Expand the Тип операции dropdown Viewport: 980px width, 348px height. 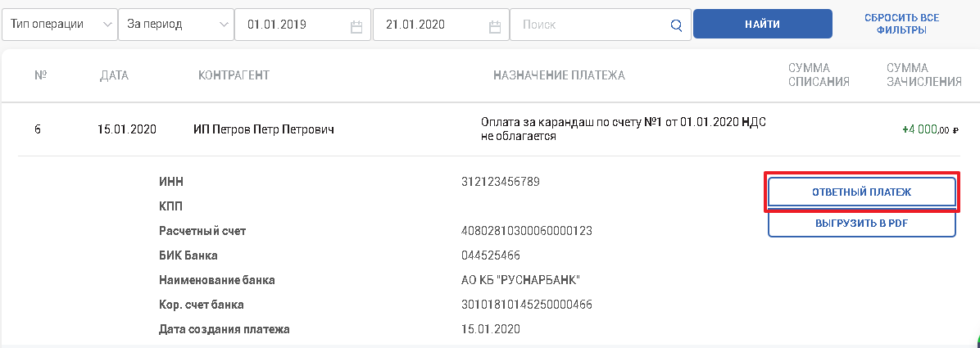pyautogui.click(x=59, y=25)
